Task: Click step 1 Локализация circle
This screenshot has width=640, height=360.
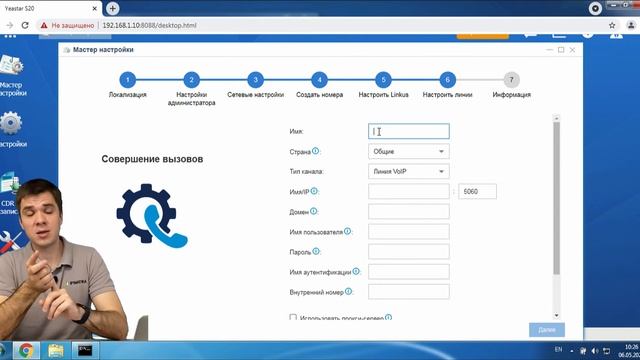Action: 128,80
